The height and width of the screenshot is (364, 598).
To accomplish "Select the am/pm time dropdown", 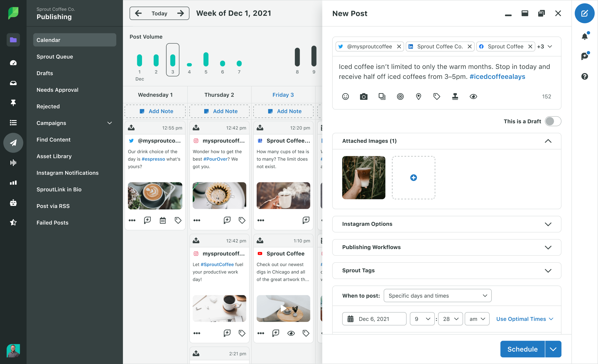I will tap(475, 319).
